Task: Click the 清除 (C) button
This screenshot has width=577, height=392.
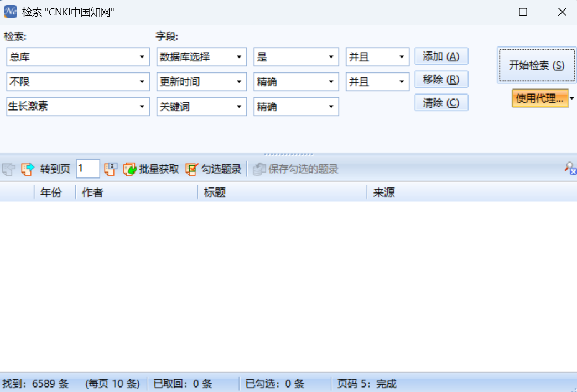Action: pos(441,103)
